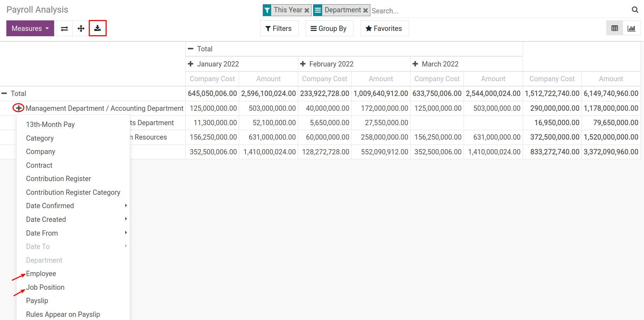The height and width of the screenshot is (320, 644).
Task: Remove the Department grouping facet
Action: tap(365, 10)
